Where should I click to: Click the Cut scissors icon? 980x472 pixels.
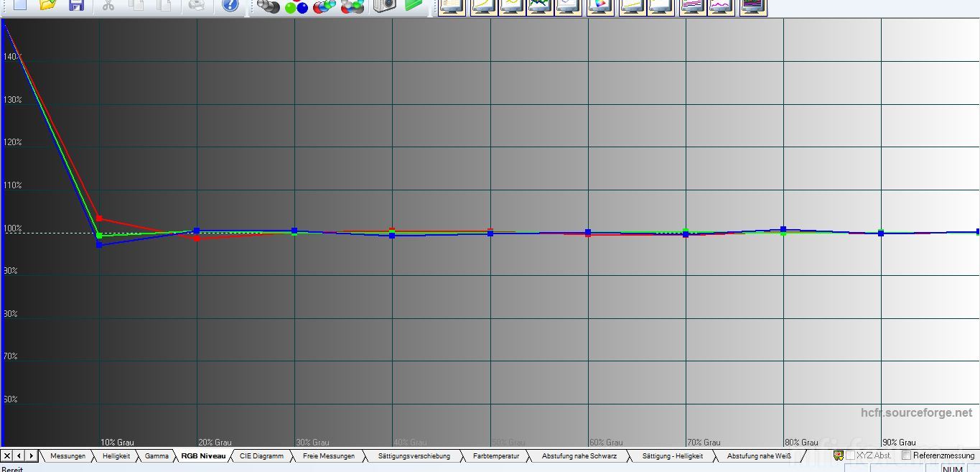tap(108, 6)
